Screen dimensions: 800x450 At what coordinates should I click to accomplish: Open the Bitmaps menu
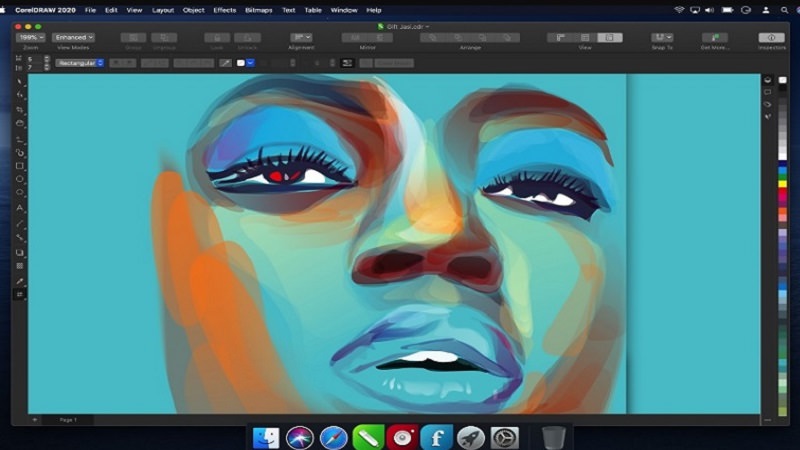257,9
